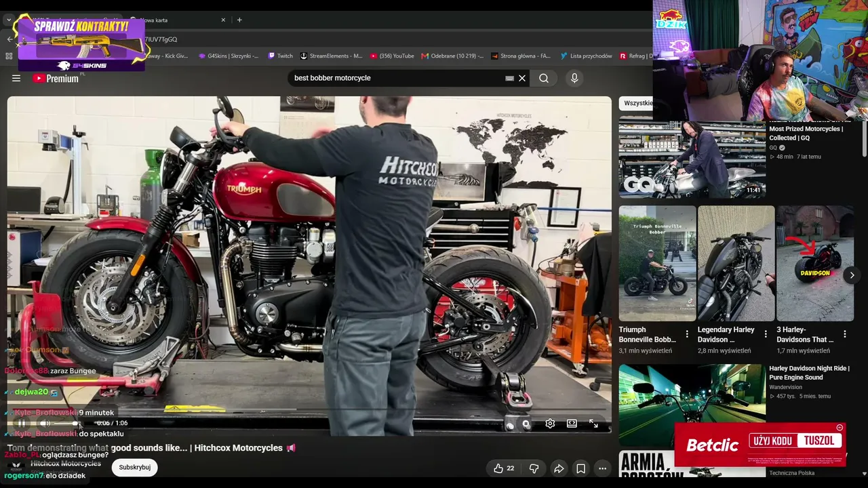Close the Betclic ad overlay
The width and height of the screenshot is (868, 488).
click(840, 428)
